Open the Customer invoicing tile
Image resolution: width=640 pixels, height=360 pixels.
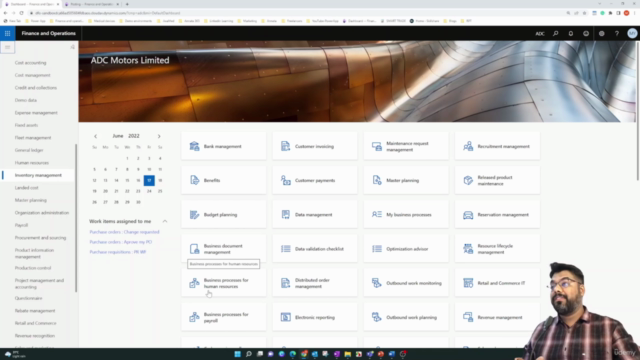pos(315,146)
